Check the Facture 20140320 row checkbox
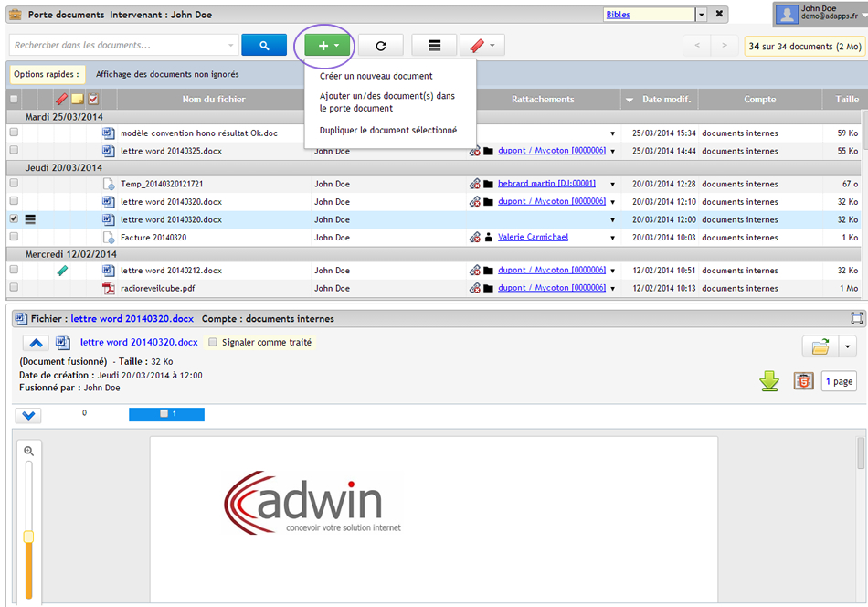The height and width of the screenshot is (607, 868). [x=14, y=237]
